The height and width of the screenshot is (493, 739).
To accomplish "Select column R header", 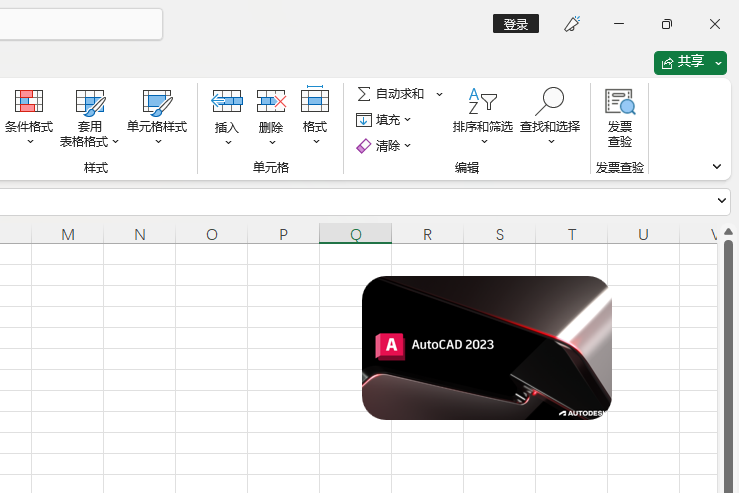I will tap(427, 234).
